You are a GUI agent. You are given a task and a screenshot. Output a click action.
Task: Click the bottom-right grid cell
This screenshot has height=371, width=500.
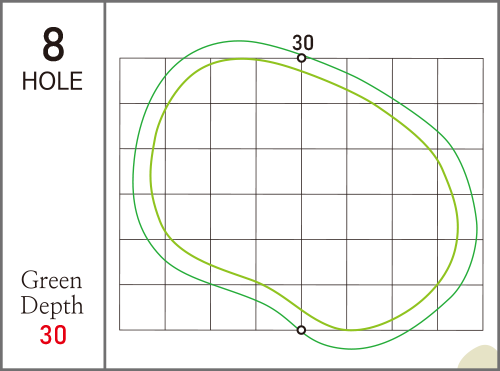click(x=460, y=307)
